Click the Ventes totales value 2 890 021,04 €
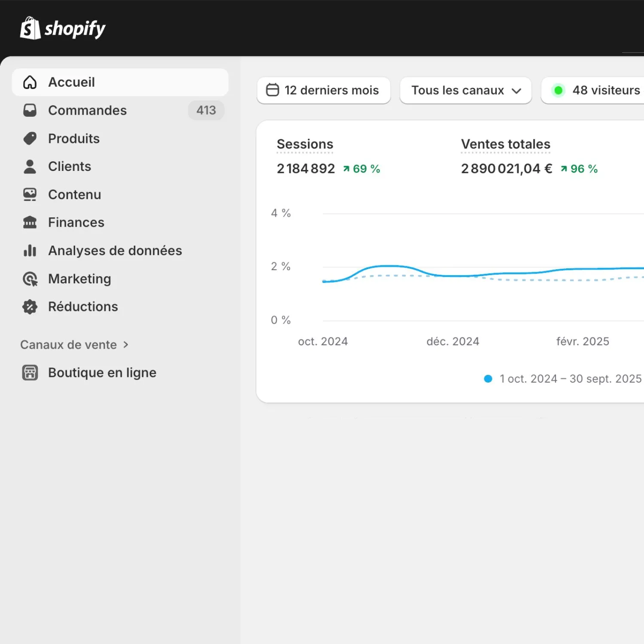644x644 pixels. (507, 169)
